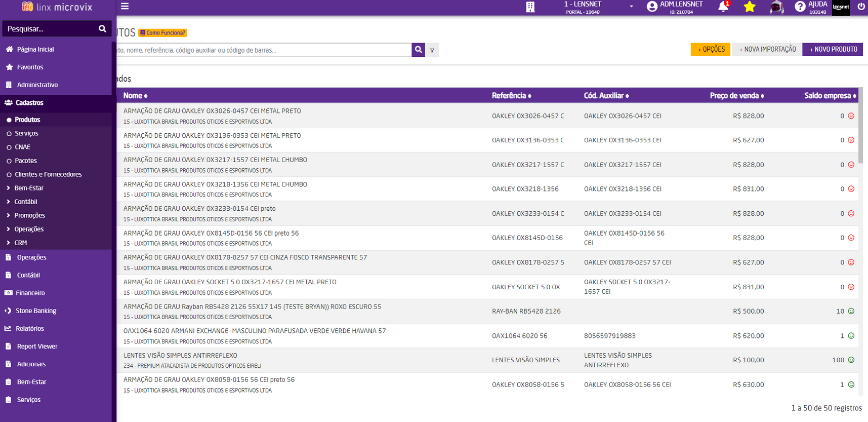Select Pacotes in the Cadastros submenu
The width and height of the screenshot is (868, 422).
[x=26, y=161]
